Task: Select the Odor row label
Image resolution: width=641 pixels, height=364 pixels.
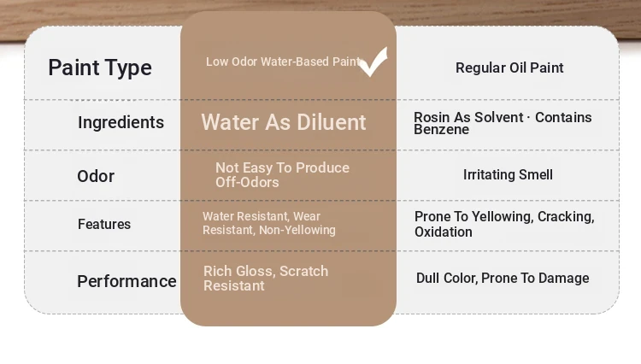Action: point(96,176)
